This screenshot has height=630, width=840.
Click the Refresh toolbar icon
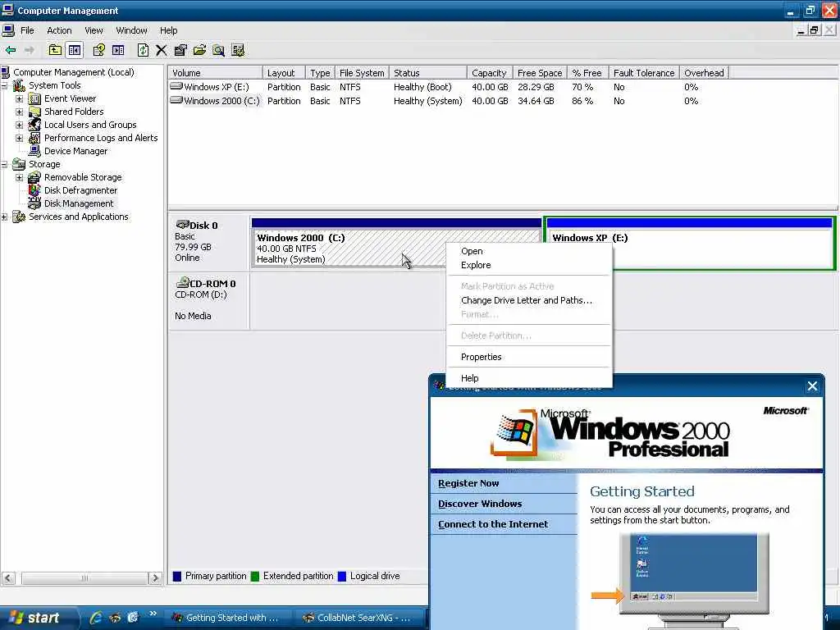tap(143, 50)
